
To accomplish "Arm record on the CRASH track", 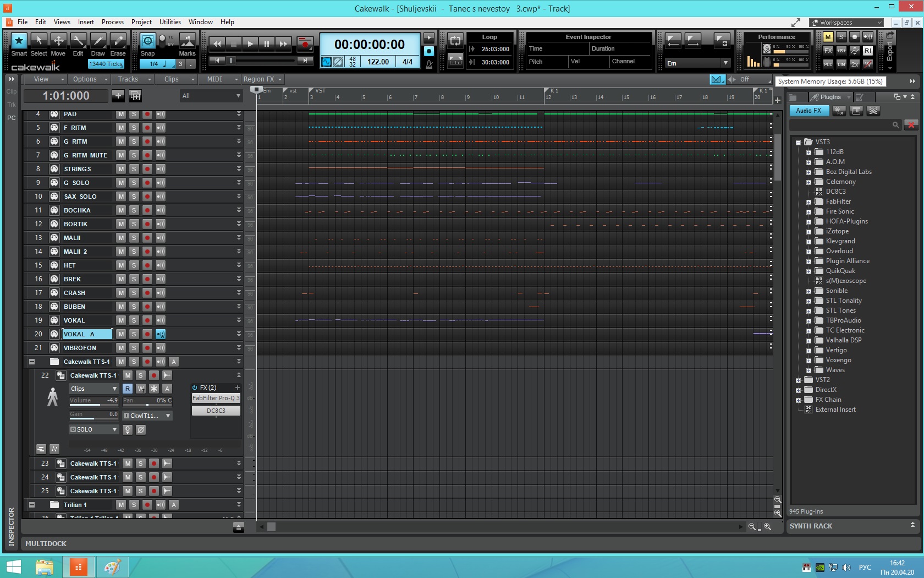I will [x=147, y=293].
